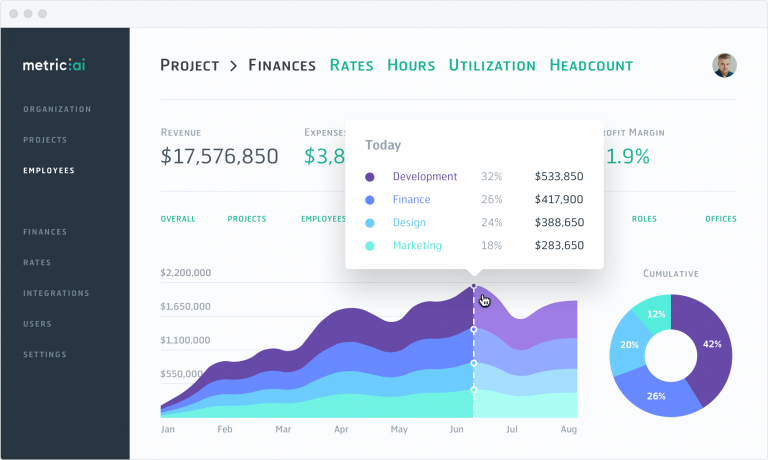
Task: Click the top data point on chart line
Action: pos(474,286)
